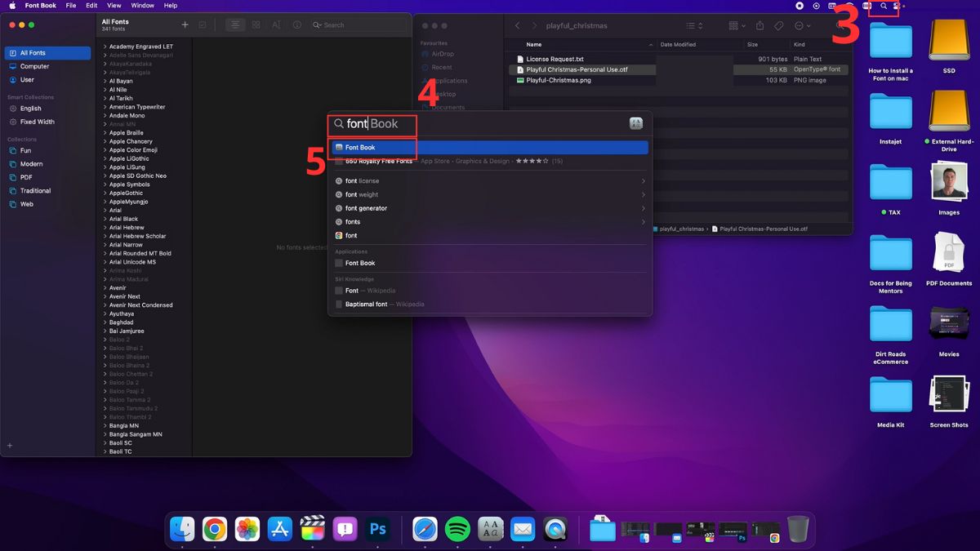Show font information with the info icon

click(x=298, y=25)
